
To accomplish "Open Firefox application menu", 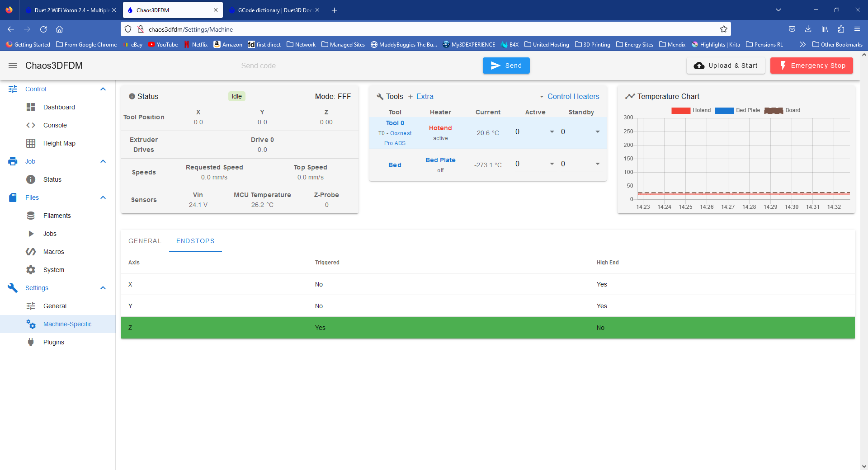I will tap(857, 29).
